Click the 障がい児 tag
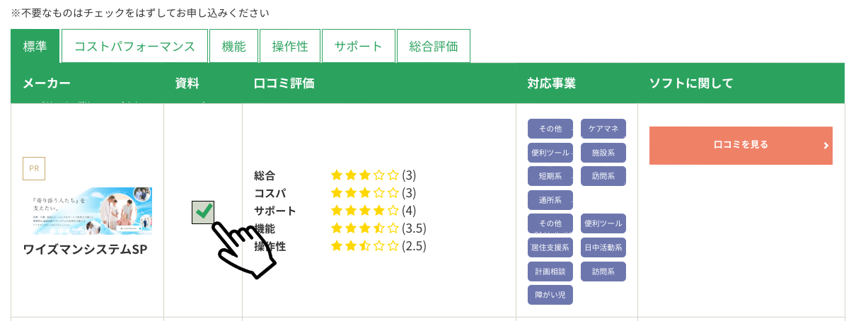The image size is (868, 321). click(550, 295)
